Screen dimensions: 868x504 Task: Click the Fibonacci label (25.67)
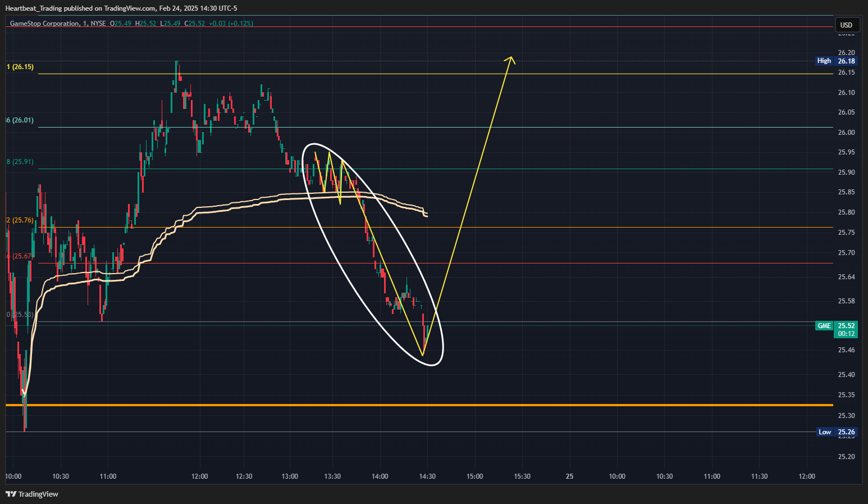click(x=20, y=256)
